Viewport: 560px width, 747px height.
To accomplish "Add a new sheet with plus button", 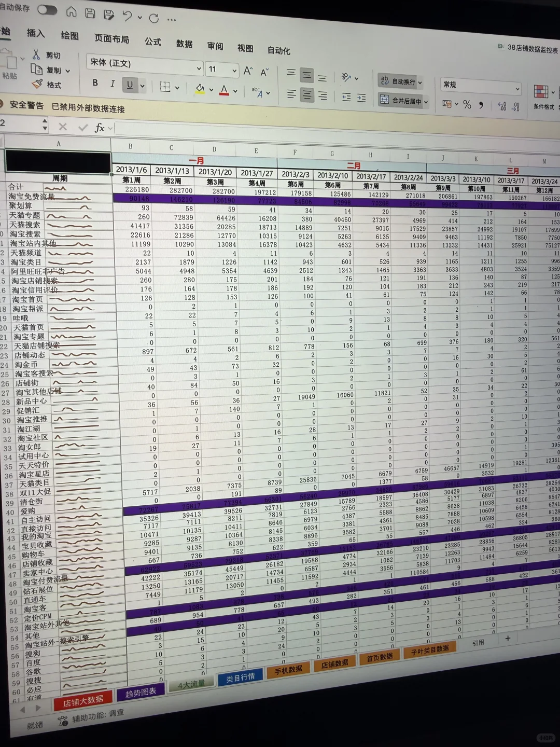I will coord(508,638).
